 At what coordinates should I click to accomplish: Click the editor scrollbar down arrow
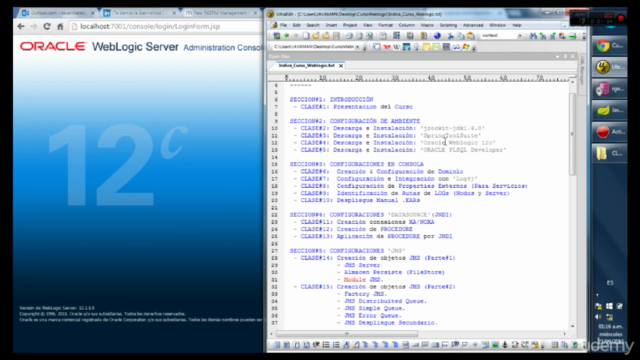click(x=572, y=327)
